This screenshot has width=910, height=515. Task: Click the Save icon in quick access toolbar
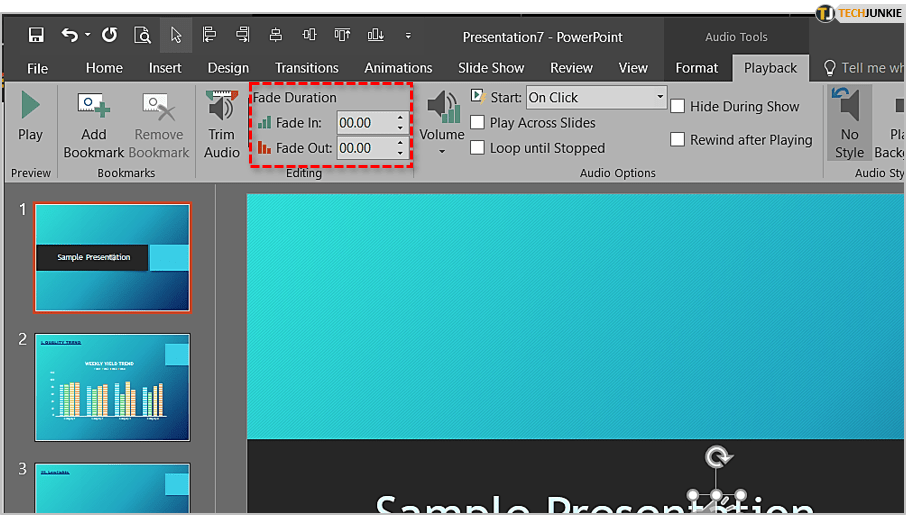[36, 36]
